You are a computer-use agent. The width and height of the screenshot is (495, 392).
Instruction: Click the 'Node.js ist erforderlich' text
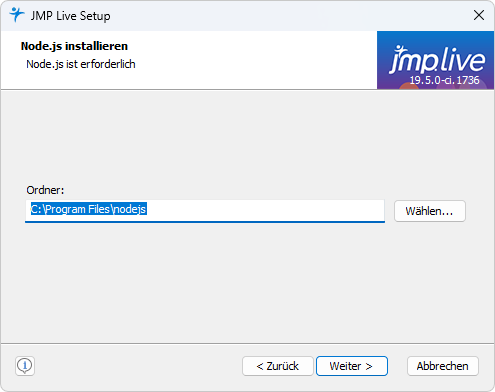[81, 64]
